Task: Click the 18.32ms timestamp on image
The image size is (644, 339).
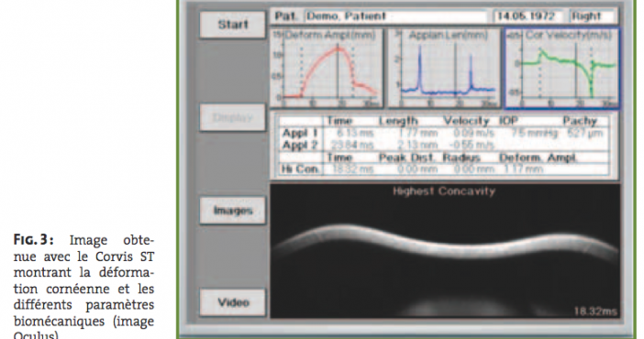Action: [x=595, y=312]
